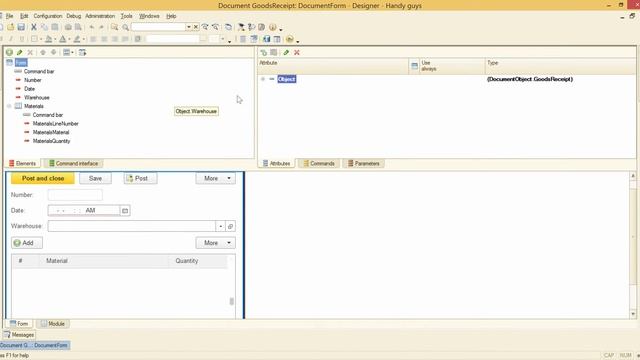640x360 pixels.
Task: Select Warehouse element in form tree
Action: (x=36, y=98)
